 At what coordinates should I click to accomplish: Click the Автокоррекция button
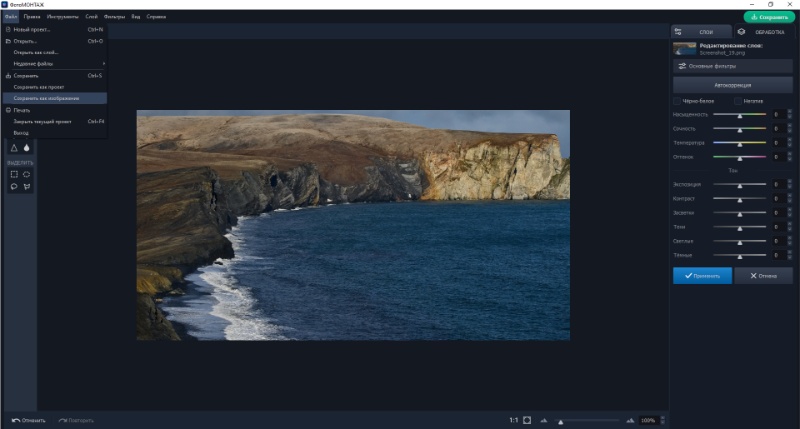733,85
